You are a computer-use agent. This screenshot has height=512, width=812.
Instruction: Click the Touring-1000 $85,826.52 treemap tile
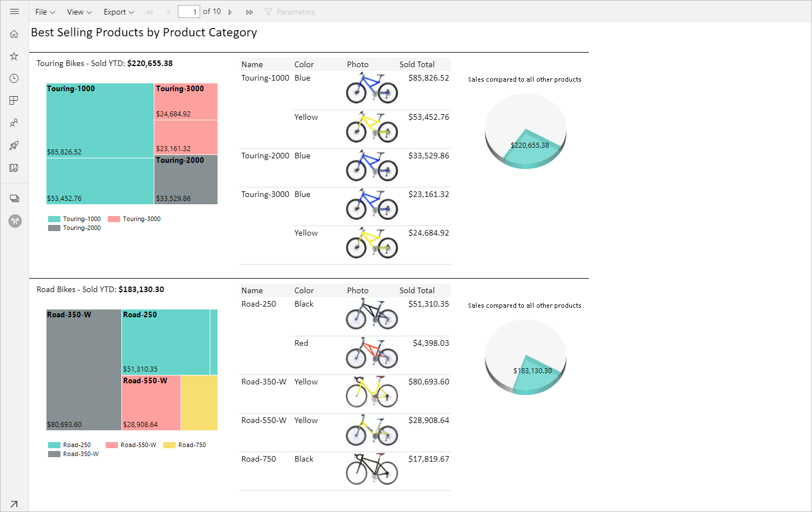tap(100, 120)
